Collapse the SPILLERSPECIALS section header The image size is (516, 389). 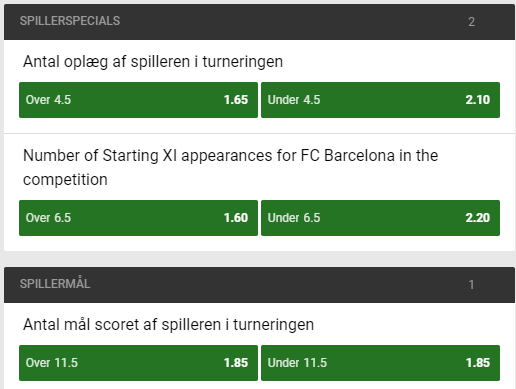(x=259, y=22)
